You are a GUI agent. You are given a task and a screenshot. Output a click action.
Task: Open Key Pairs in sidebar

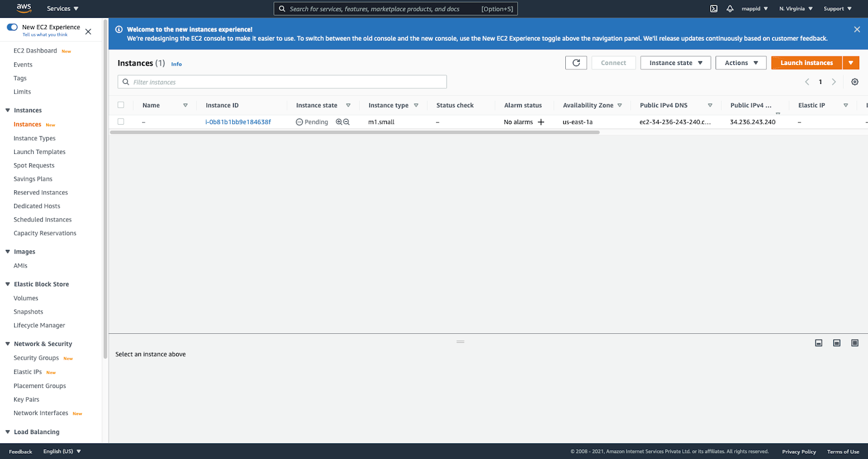tap(27, 399)
